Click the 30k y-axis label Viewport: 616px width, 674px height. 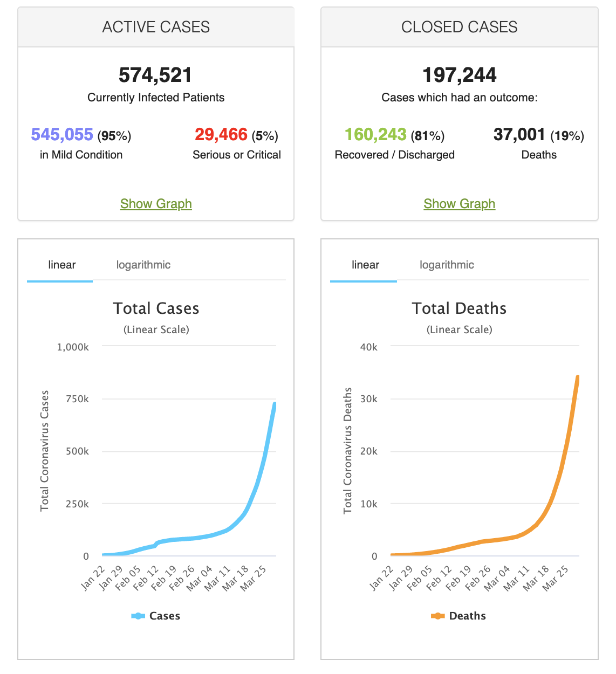pyautogui.click(x=369, y=399)
